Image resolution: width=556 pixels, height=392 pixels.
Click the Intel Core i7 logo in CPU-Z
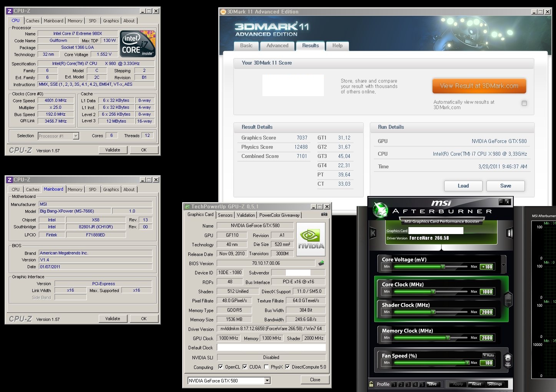(x=138, y=43)
